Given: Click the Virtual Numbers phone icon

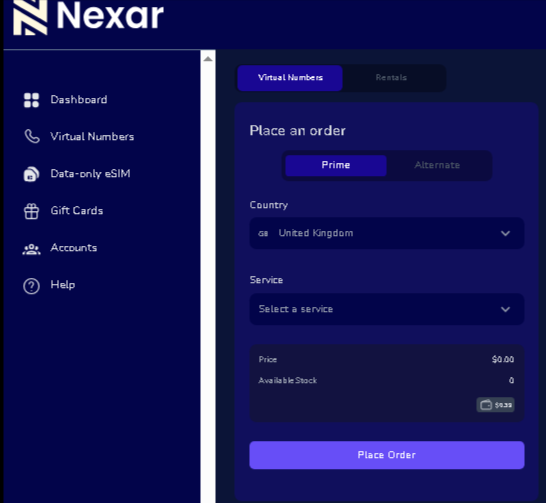Looking at the screenshot, I should [x=32, y=136].
